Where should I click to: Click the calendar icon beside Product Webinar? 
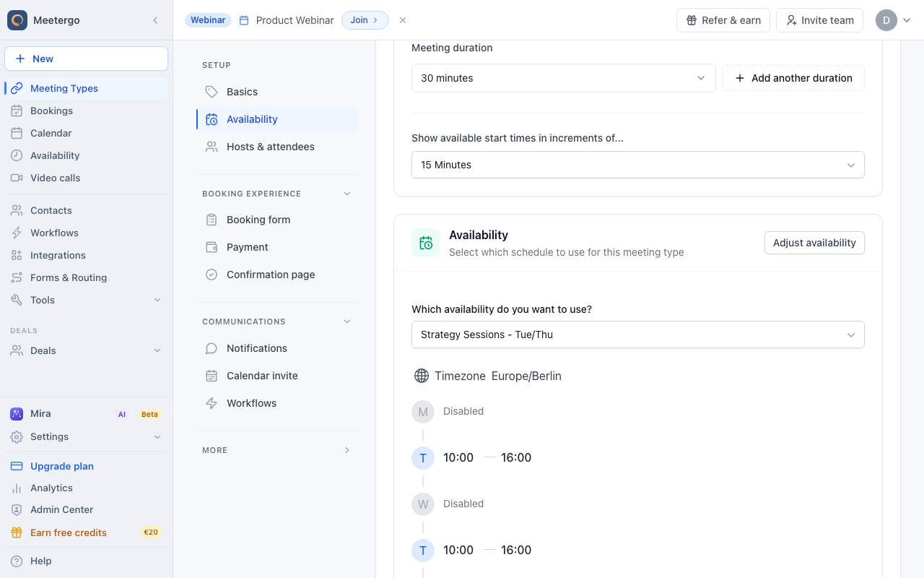[244, 20]
